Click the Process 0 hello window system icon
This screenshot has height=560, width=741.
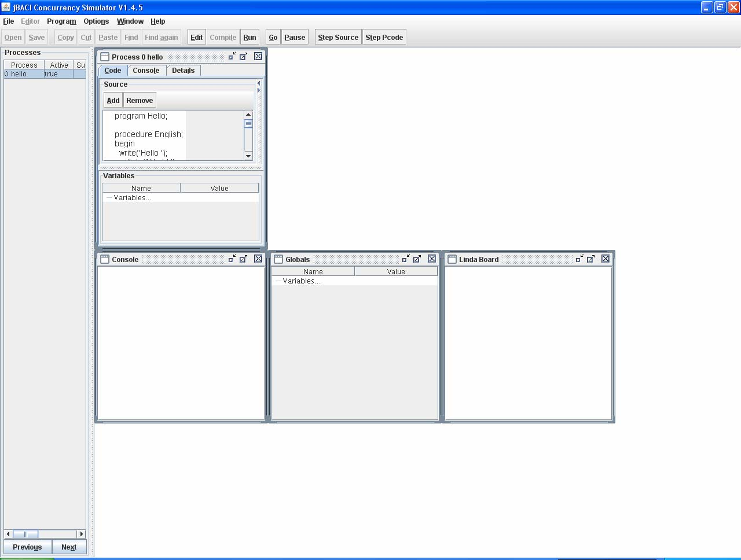[x=105, y=57]
